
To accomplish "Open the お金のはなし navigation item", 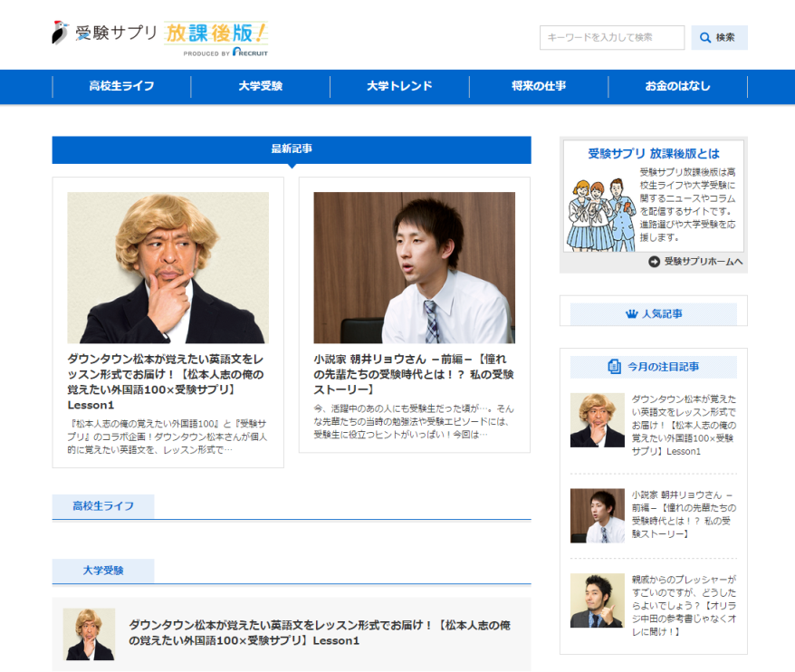I will pos(677,87).
